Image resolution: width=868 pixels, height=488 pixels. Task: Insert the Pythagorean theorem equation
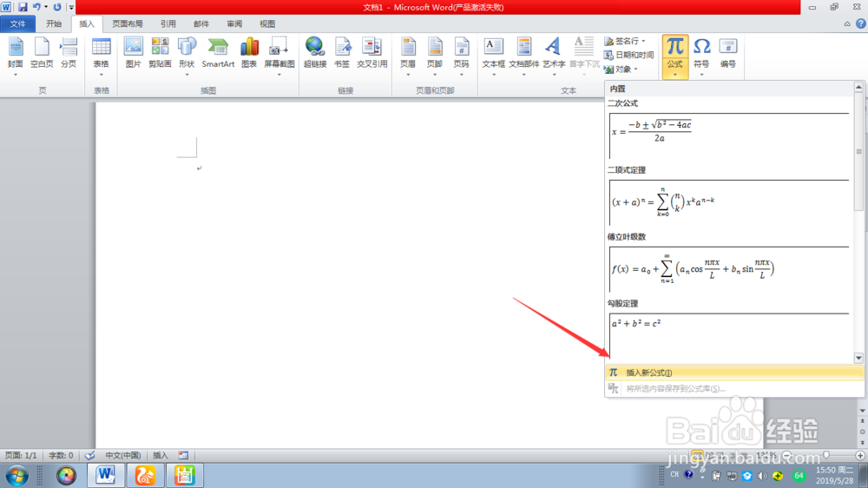729,336
